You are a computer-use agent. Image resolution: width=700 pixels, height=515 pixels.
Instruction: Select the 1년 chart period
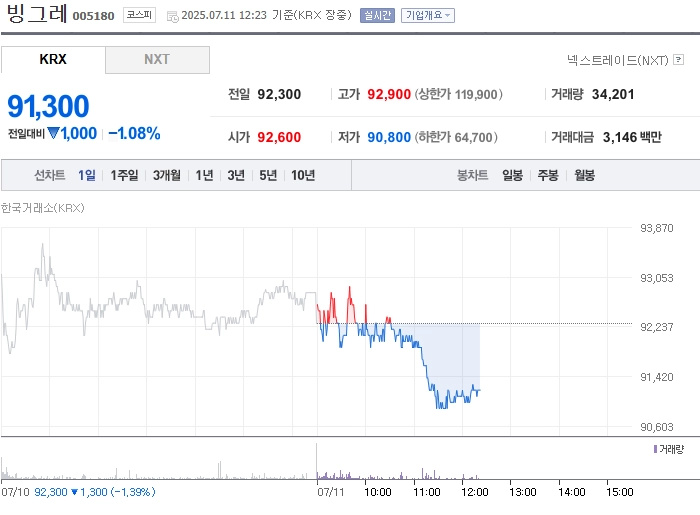[204, 175]
